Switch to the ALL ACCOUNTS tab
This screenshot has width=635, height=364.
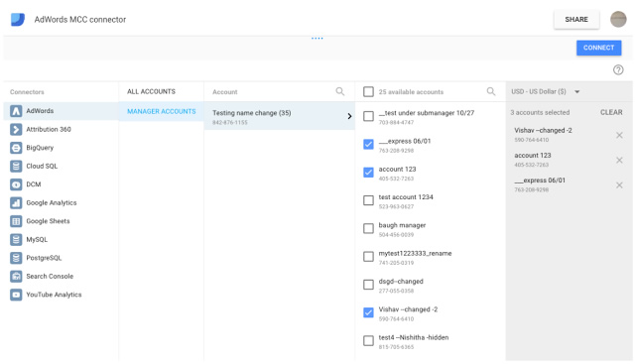pyautogui.click(x=151, y=91)
